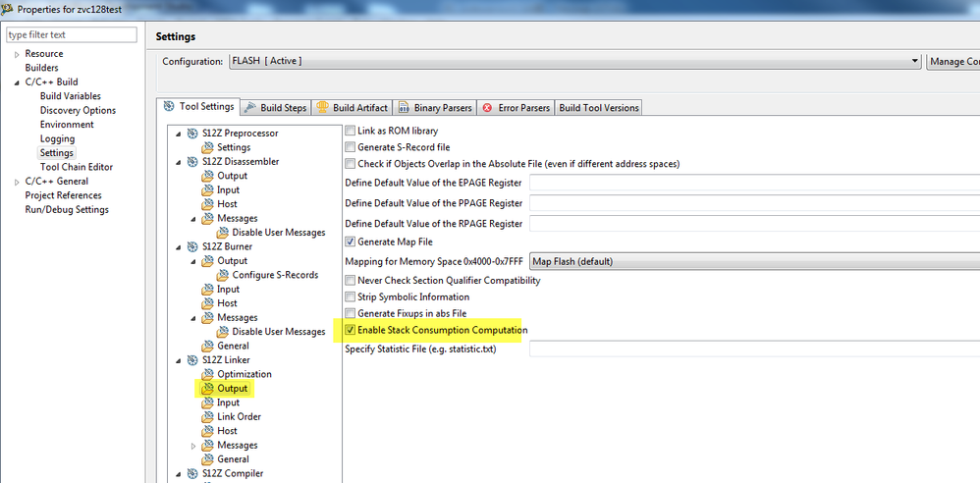The width and height of the screenshot is (980, 483).
Task: Switch to the Build Steps tab
Action: [275, 107]
